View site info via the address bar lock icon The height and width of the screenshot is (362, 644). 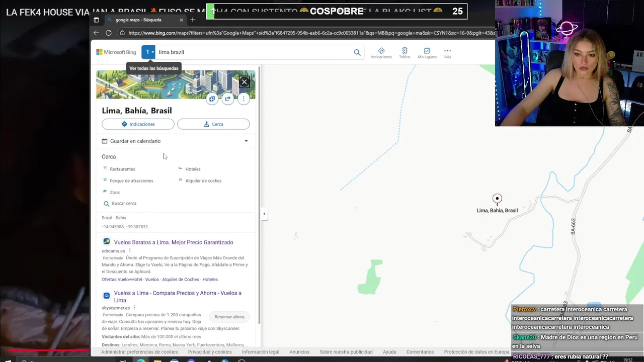[x=122, y=33]
